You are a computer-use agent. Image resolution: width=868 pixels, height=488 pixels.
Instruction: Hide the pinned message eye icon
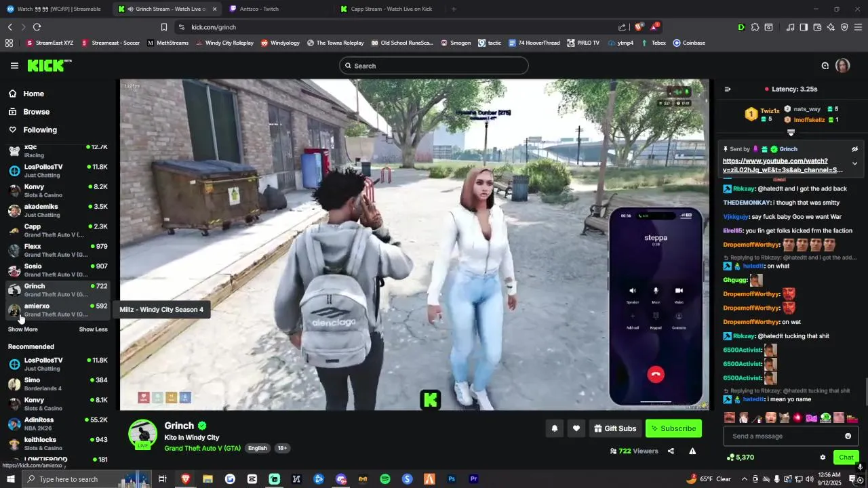coord(854,149)
